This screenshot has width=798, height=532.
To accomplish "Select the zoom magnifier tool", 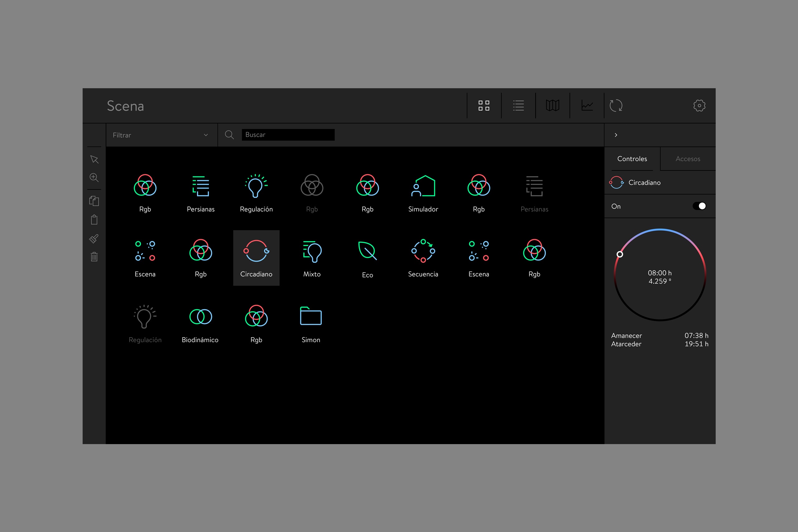I will (x=94, y=177).
